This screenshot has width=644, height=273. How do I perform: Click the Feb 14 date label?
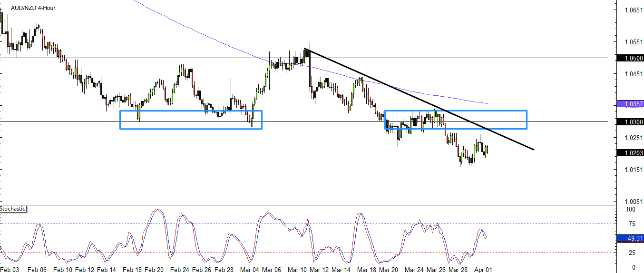pyautogui.click(x=107, y=270)
